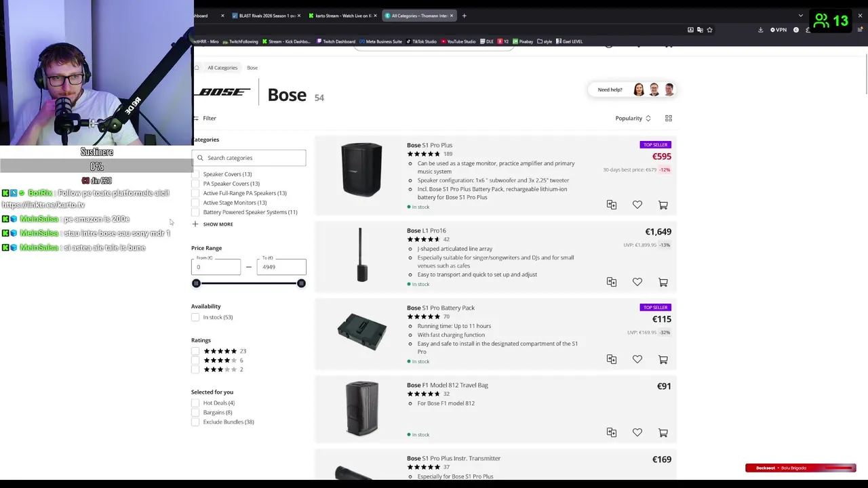This screenshot has height=488, width=868.
Task: Add Bose S1 Pro Plus to cart
Action: click(x=663, y=205)
